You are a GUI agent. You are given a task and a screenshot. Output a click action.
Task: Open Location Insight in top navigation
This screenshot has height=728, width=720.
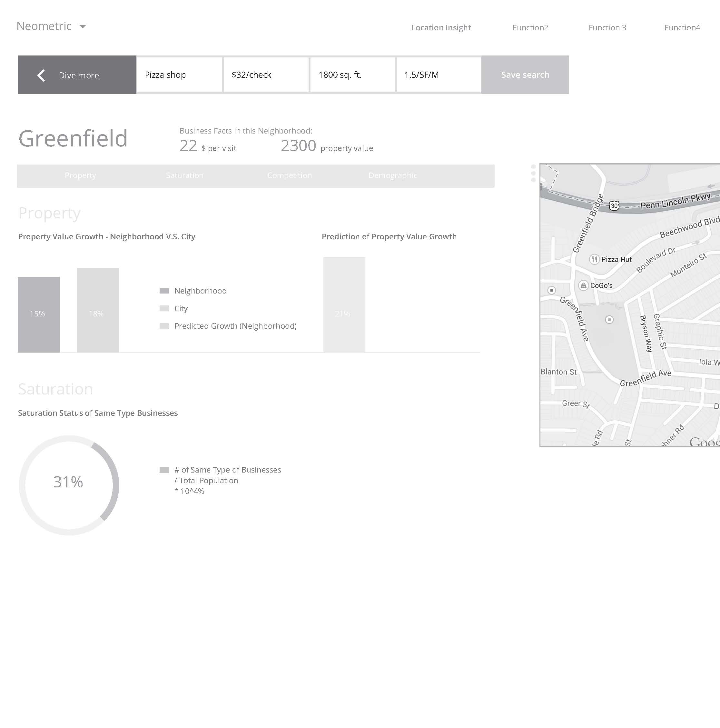tap(441, 27)
